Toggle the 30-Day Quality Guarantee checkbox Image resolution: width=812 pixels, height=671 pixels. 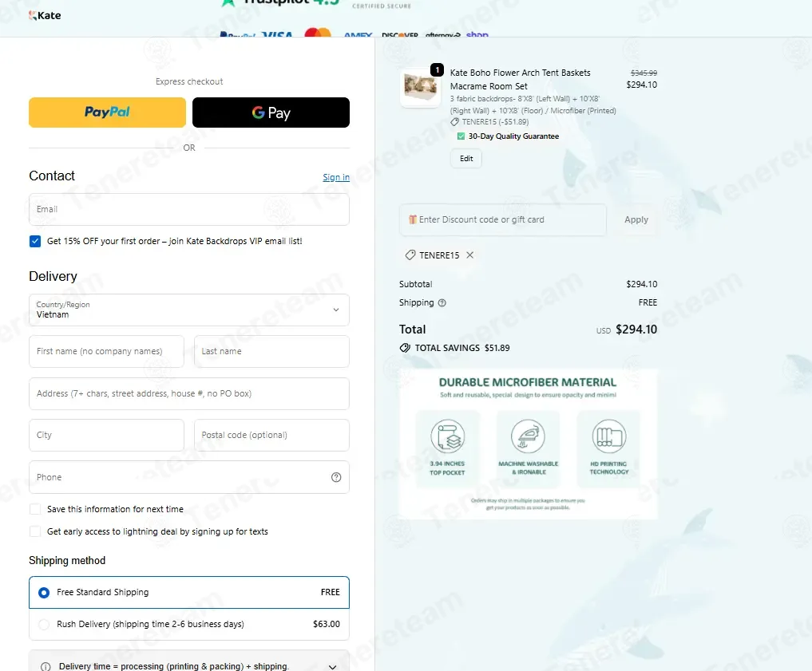click(461, 136)
